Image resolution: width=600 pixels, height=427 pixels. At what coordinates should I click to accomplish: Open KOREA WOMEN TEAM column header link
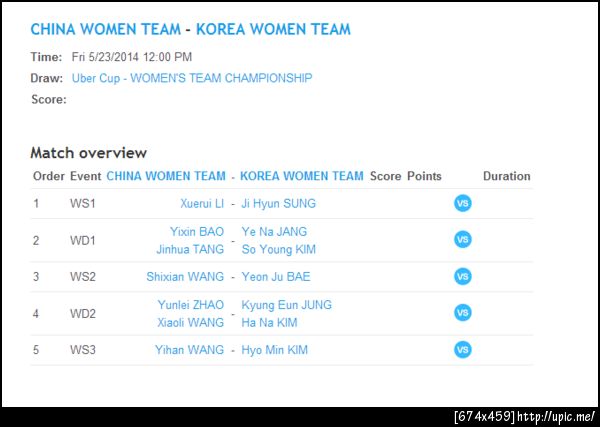[x=302, y=176]
